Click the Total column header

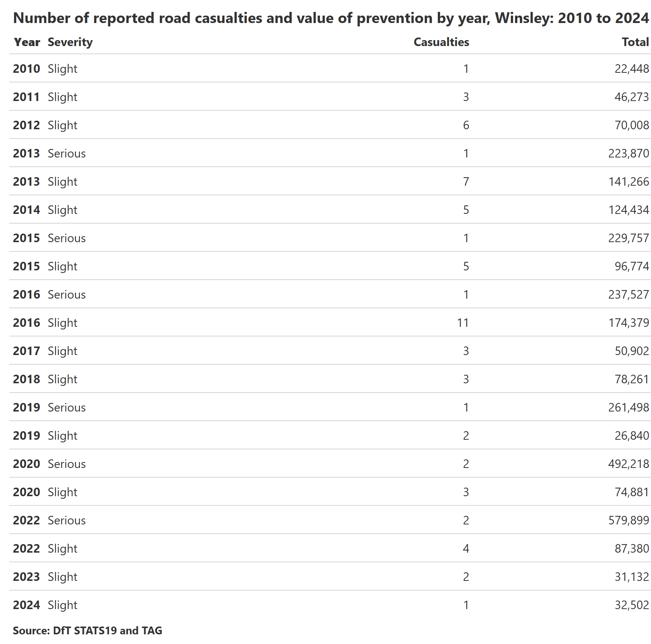click(635, 42)
